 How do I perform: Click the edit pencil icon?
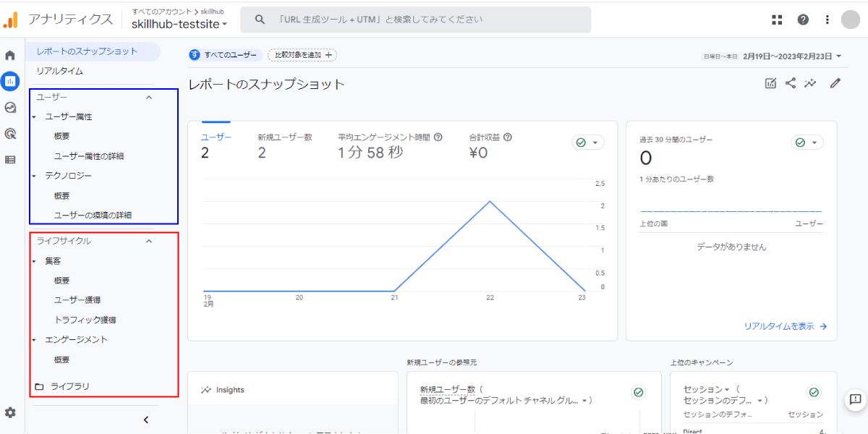coord(835,83)
